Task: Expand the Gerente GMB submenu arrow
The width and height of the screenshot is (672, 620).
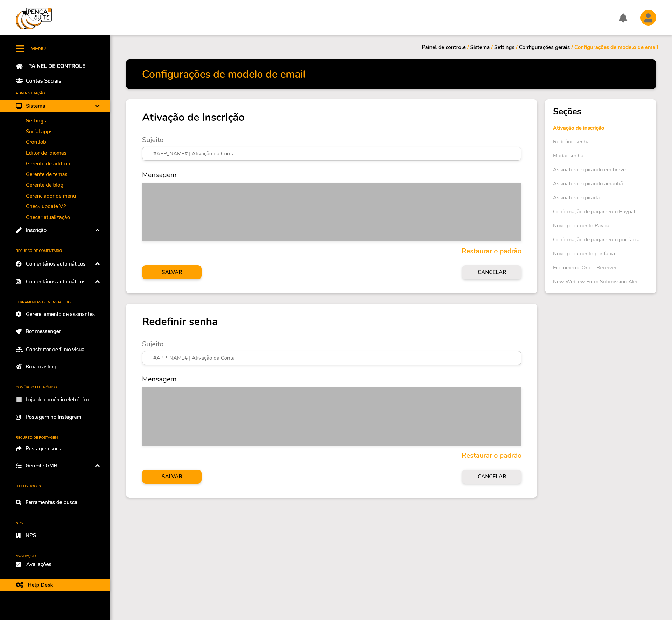Action: pos(97,466)
